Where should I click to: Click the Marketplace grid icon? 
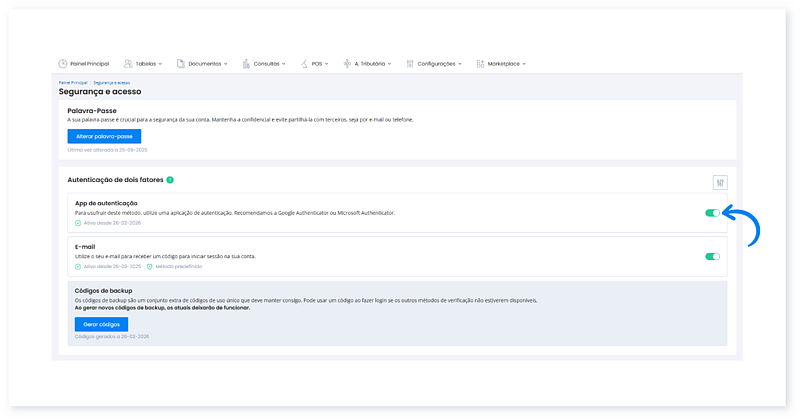tap(481, 63)
